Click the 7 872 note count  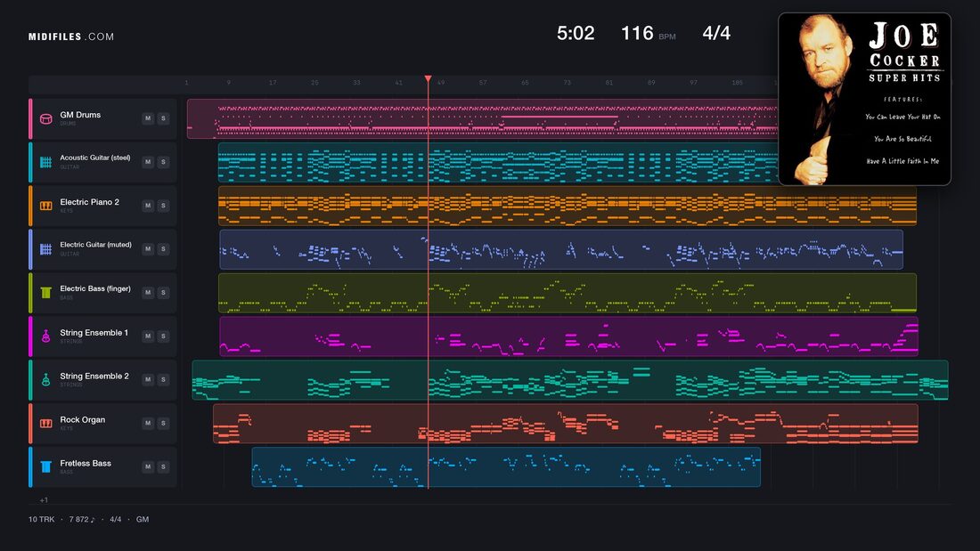[82, 519]
